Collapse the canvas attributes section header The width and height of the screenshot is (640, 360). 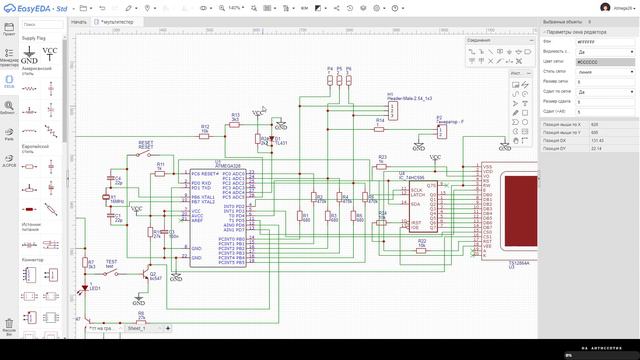pyautogui.click(x=589, y=32)
